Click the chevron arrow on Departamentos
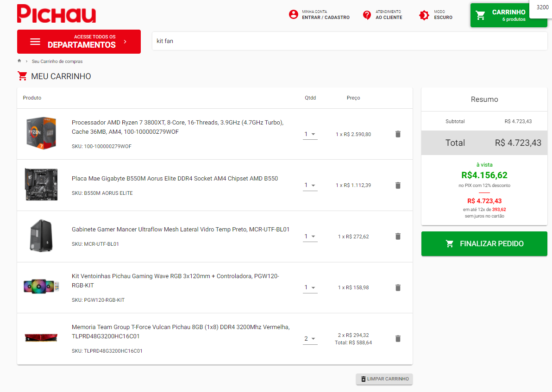Viewport: 552px width, 392px height. tap(125, 42)
